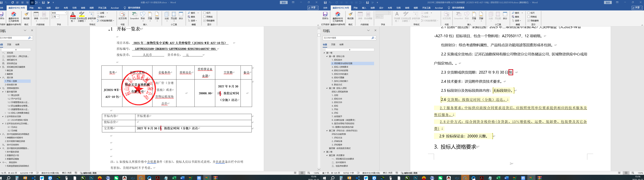Screen dimensions: 644x180
Task: Uncheck 导航窗格 navigation pane in left window
Action: (x=204, y=21)
